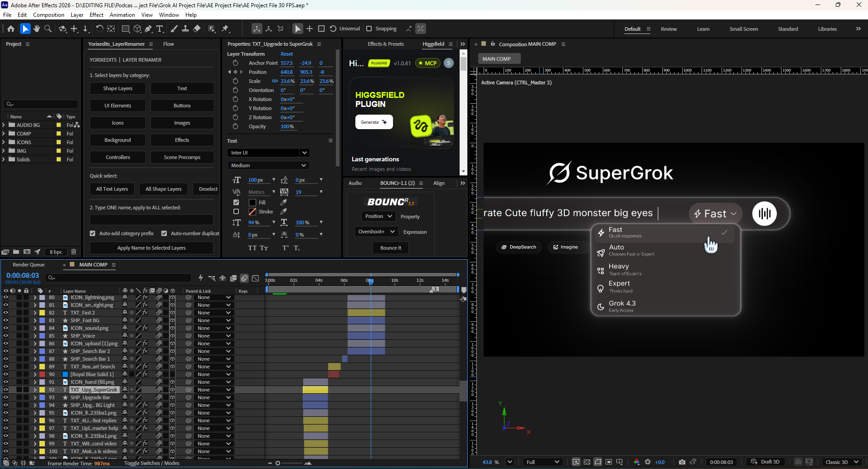
Task: Expand the ICONS folder in Project
Action: coord(4,142)
